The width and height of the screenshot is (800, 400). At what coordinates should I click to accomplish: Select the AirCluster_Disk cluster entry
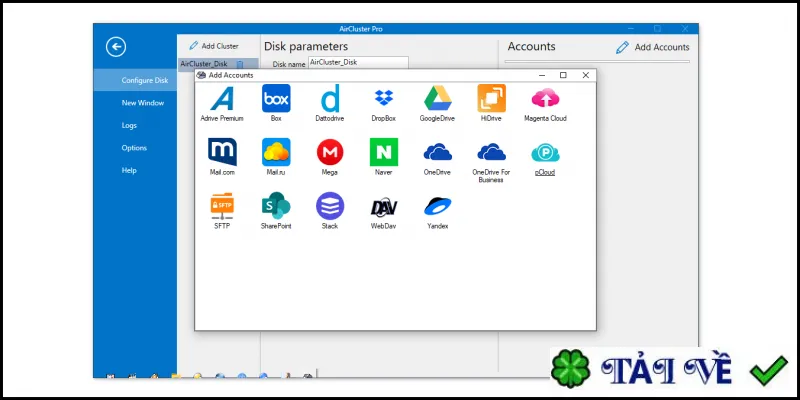click(x=218, y=64)
